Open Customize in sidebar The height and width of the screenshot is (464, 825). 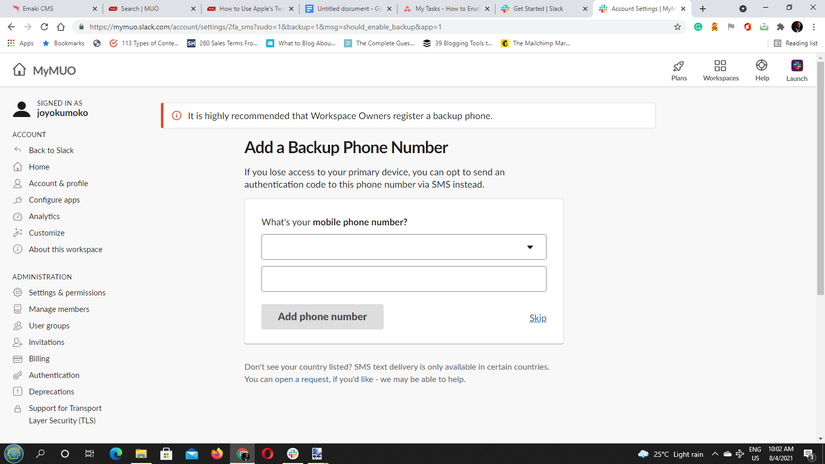click(x=46, y=233)
